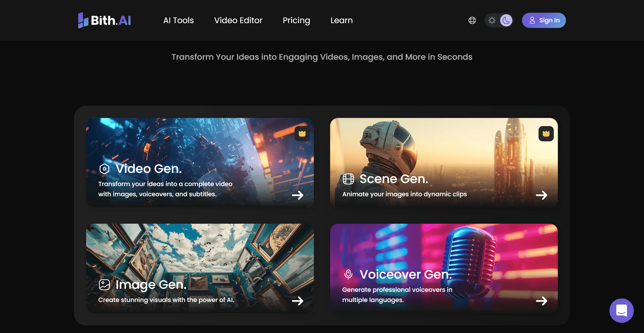Image resolution: width=644 pixels, height=333 pixels.
Task: Click the Voiceover Gen. microphone icon
Action: tap(348, 275)
